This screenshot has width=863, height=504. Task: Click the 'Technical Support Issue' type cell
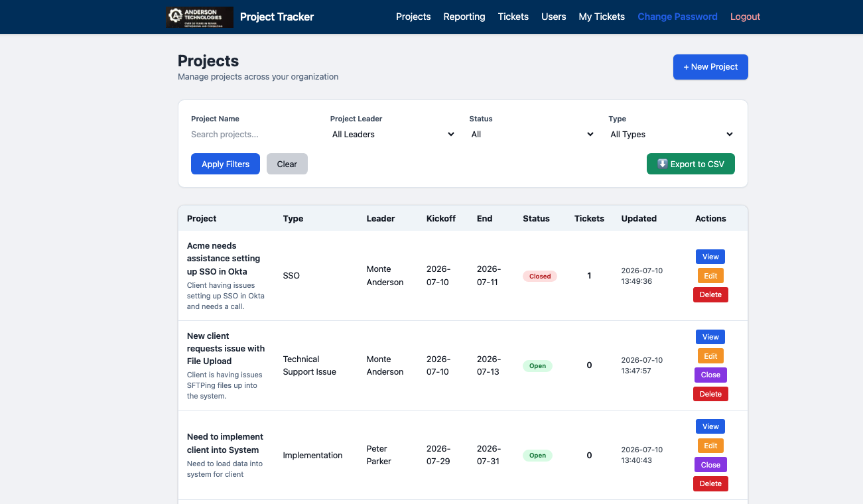tap(310, 365)
